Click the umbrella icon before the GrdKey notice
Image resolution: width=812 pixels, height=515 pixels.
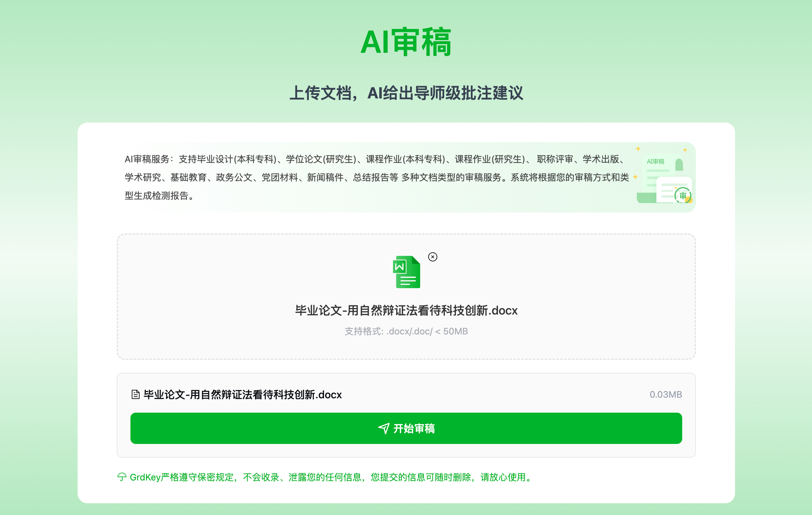(122, 477)
